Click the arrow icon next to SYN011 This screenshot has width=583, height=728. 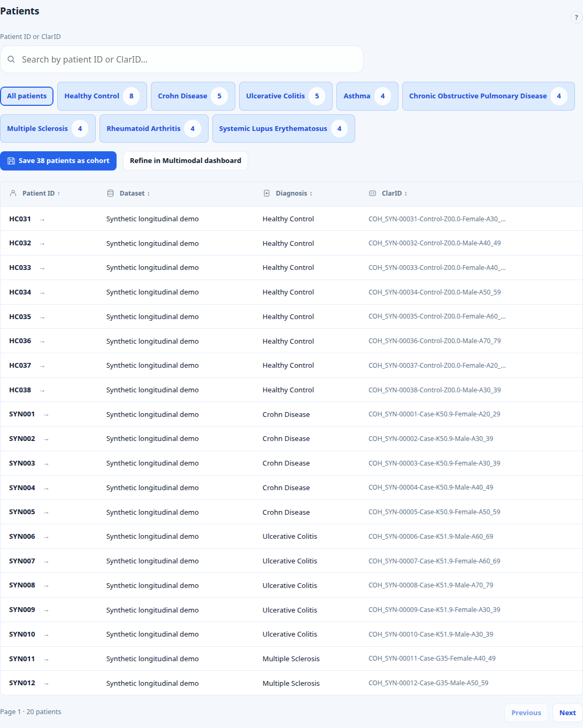[x=47, y=660]
